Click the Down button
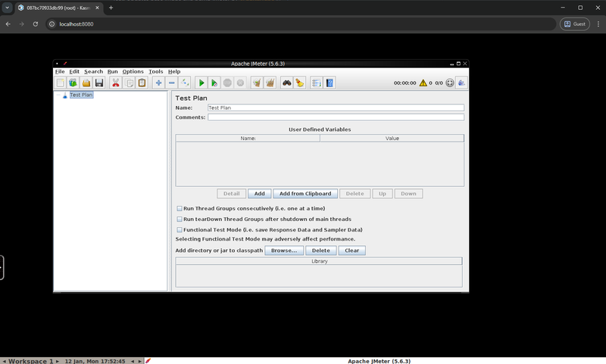The image size is (606, 364). coord(408,194)
